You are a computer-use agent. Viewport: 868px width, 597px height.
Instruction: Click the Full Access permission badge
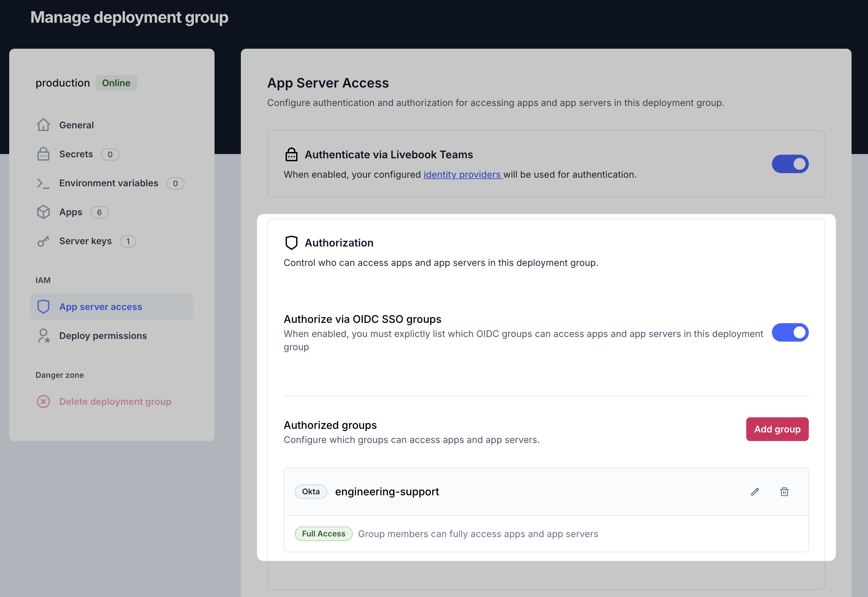point(323,534)
